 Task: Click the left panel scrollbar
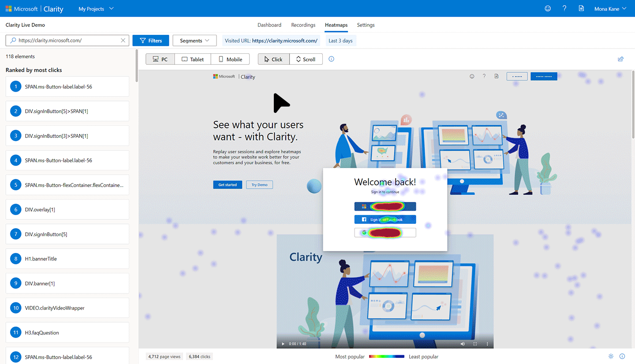coord(137,65)
